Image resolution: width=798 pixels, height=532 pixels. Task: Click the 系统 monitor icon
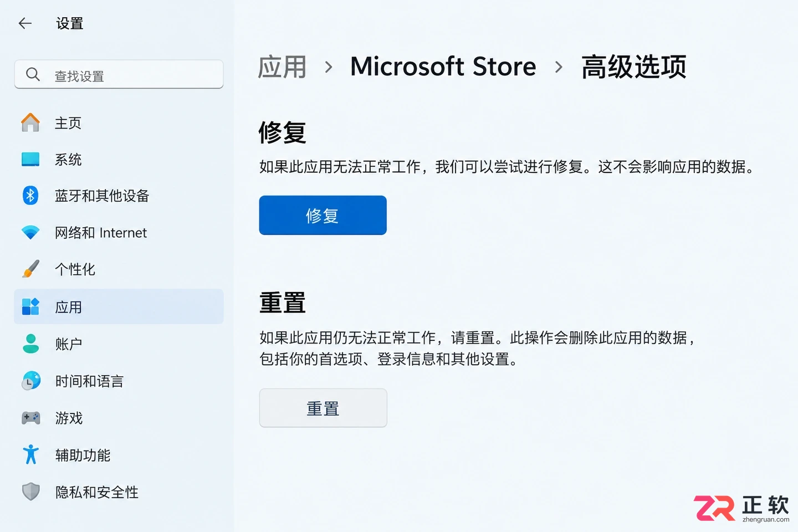pos(30,159)
